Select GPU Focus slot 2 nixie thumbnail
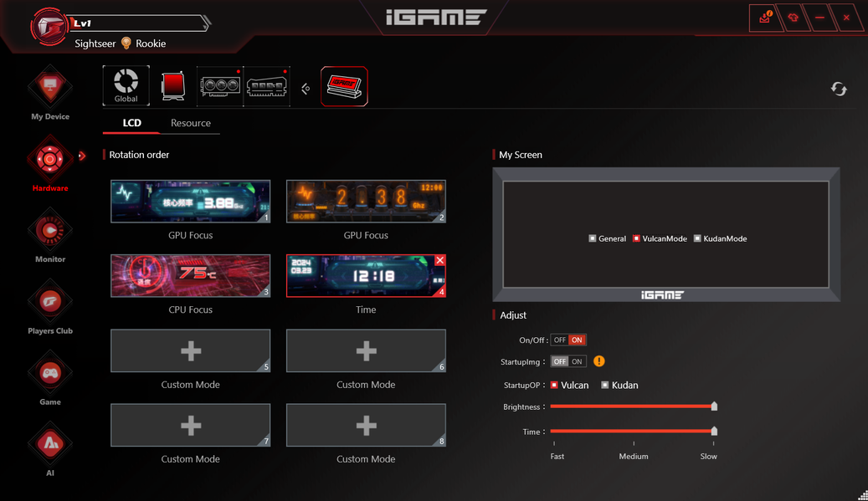 point(366,202)
